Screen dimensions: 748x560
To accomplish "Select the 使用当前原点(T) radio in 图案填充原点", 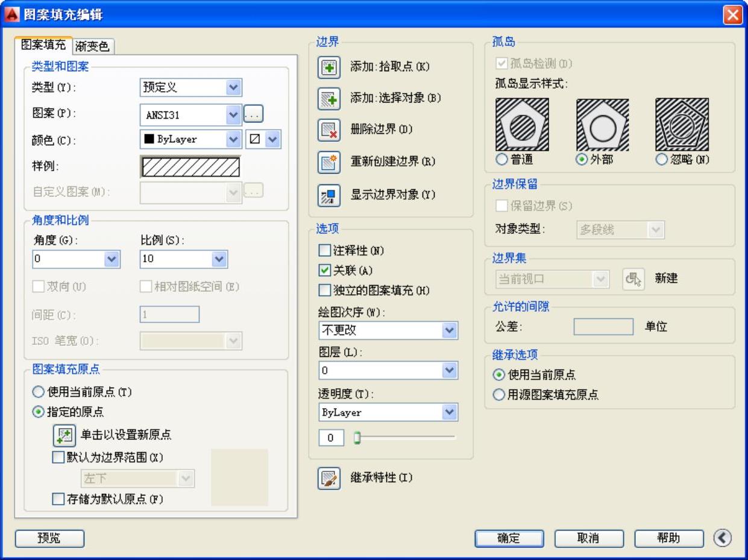I will click(x=39, y=392).
